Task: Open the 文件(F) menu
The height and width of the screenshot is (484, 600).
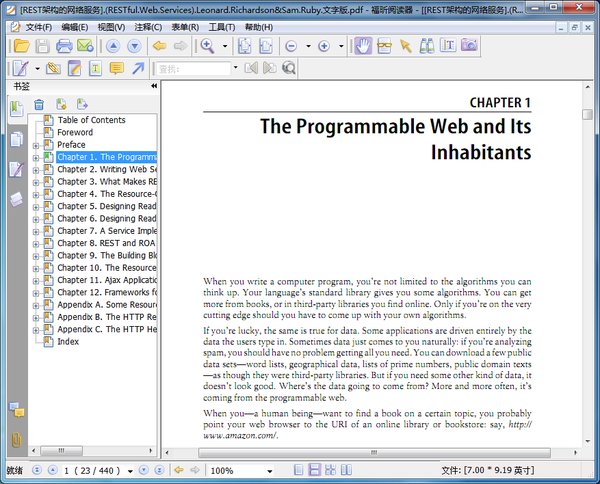Action: point(39,27)
